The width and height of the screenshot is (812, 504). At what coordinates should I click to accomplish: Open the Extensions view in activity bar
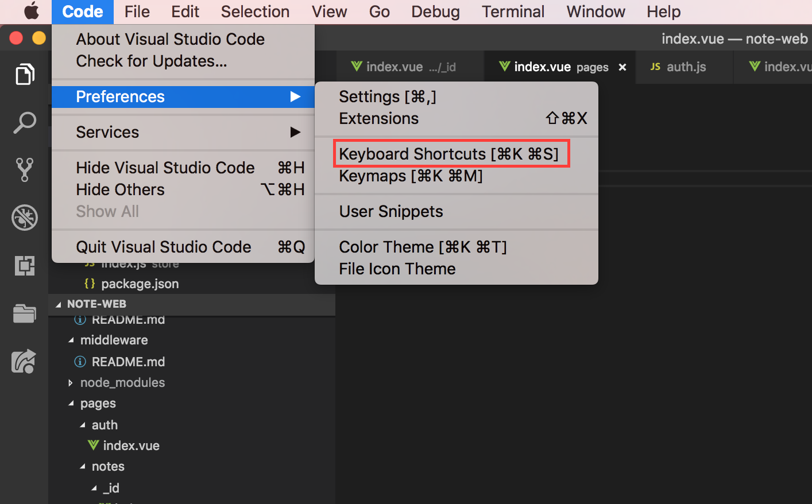point(25,266)
